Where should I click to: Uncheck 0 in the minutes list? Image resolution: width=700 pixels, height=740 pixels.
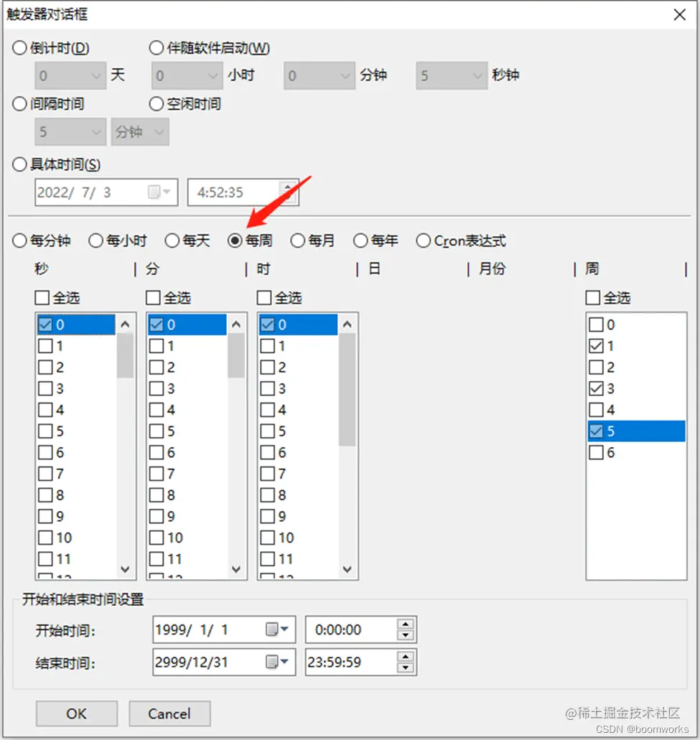click(x=157, y=324)
